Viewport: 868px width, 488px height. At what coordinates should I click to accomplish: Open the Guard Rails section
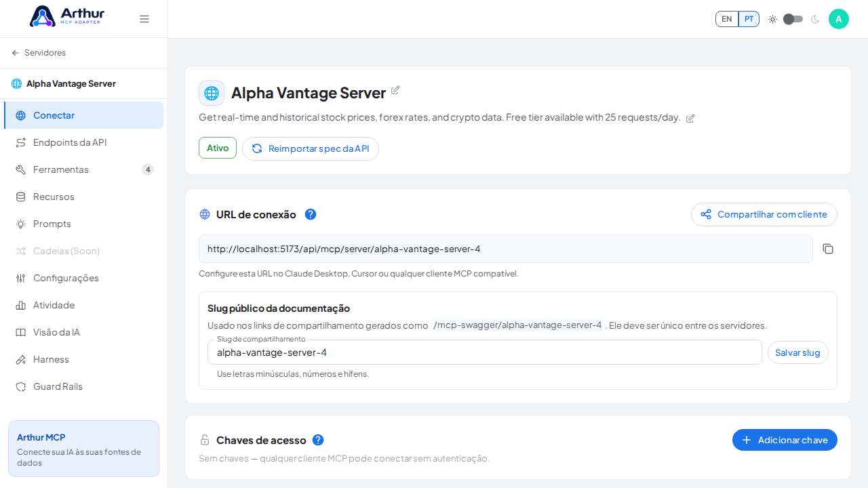[83, 386]
